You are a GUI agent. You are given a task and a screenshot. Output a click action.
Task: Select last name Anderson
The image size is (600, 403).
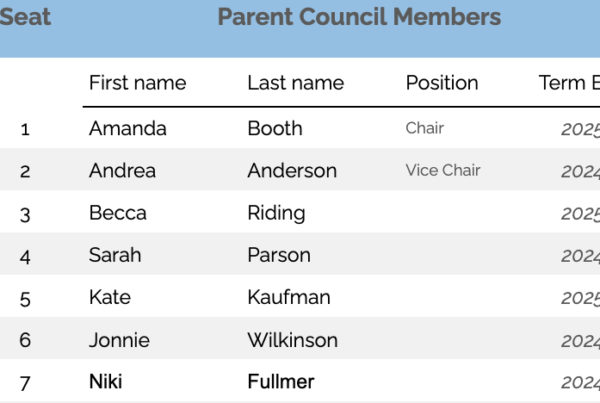tap(292, 170)
